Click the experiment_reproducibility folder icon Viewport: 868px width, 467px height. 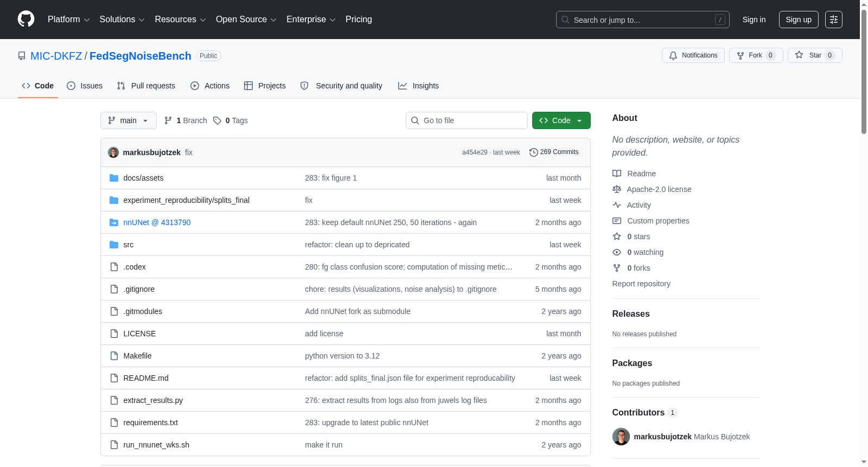pos(114,200)
